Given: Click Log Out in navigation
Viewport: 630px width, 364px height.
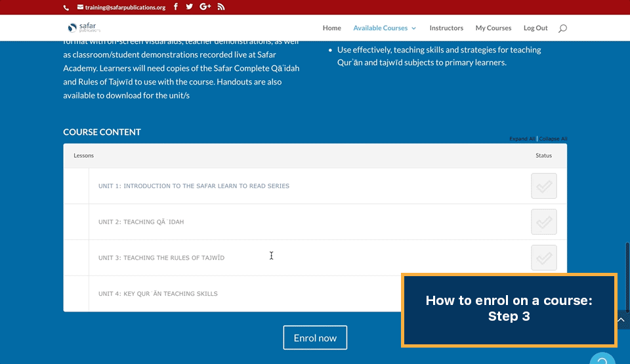Looking at the screenshot, I should click(x=535, y=28).
